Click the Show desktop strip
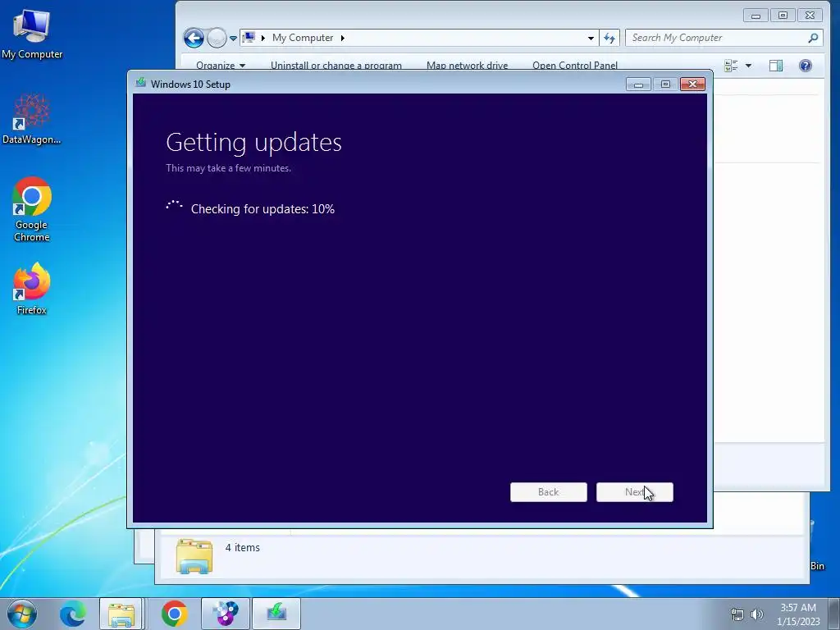 pyautogui.click(x=834, y=614)
